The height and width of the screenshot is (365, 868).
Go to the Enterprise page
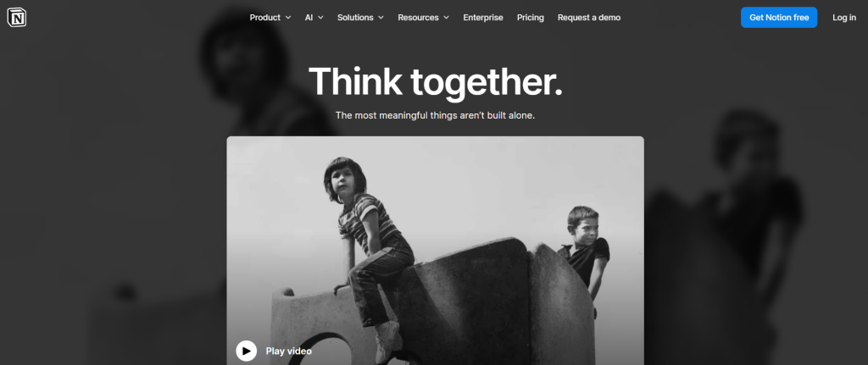pyautogui.click(x=483, y=18)
